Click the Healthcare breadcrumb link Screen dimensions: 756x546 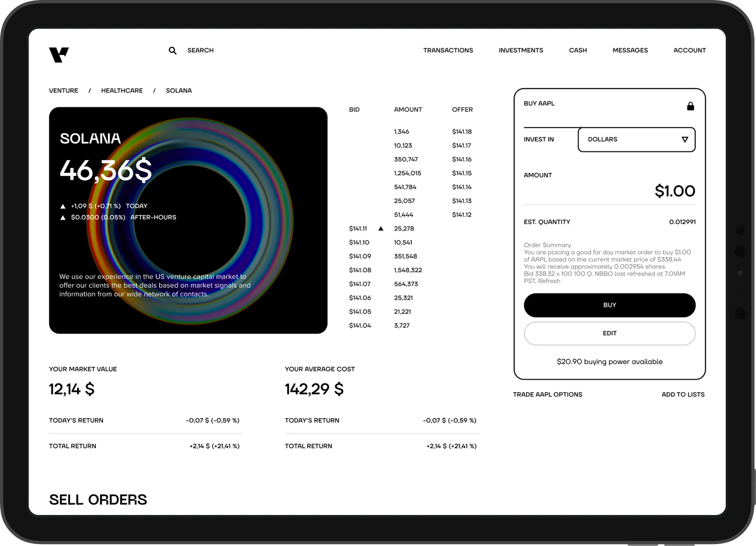coord(122,91)
